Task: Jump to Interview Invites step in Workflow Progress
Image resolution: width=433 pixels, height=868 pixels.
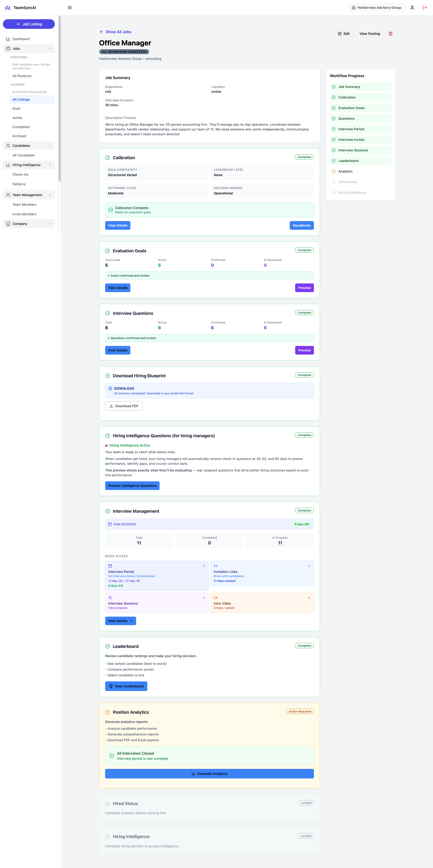Action: (360, 139)
